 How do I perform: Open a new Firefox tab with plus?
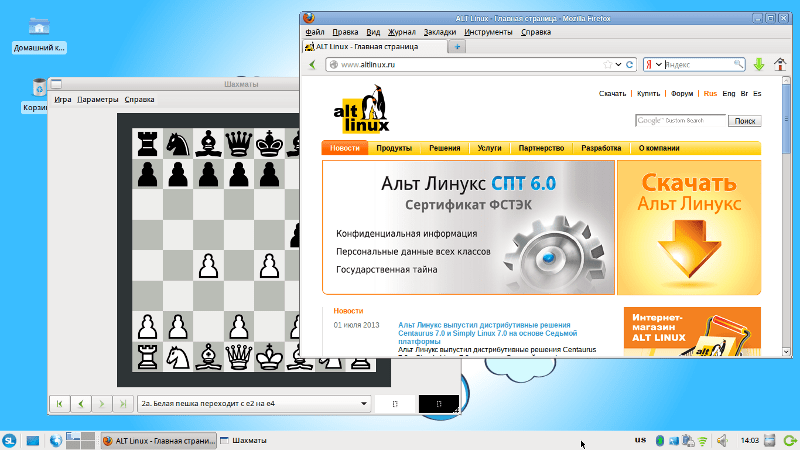pos(457,46)
